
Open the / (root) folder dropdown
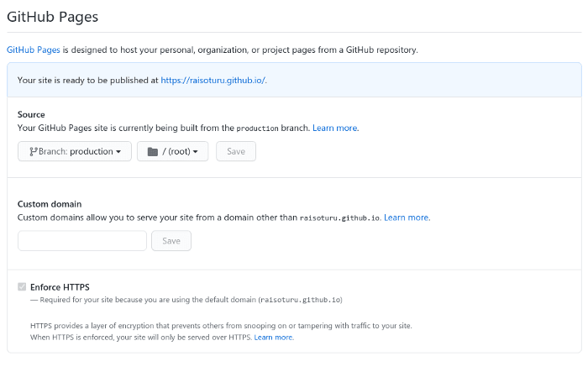pyautogui.click(x=172, y=151)
